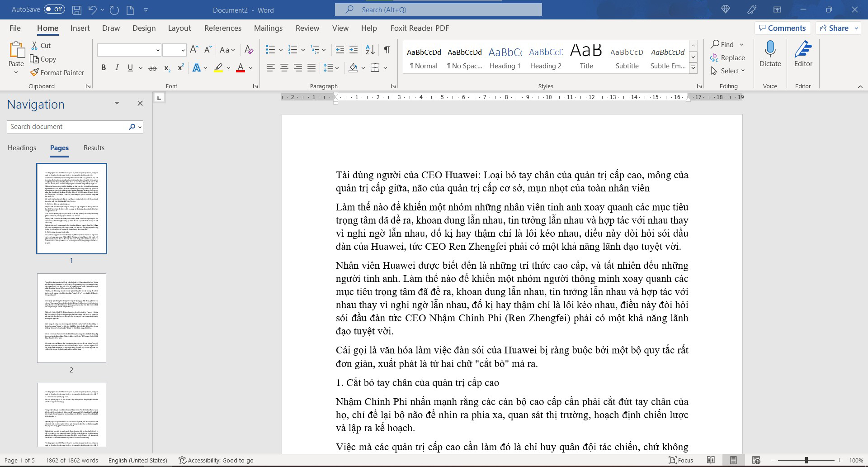868x467 pixels.
Task: Expand the Styles gallery More arrow
Action: (693, 68)
